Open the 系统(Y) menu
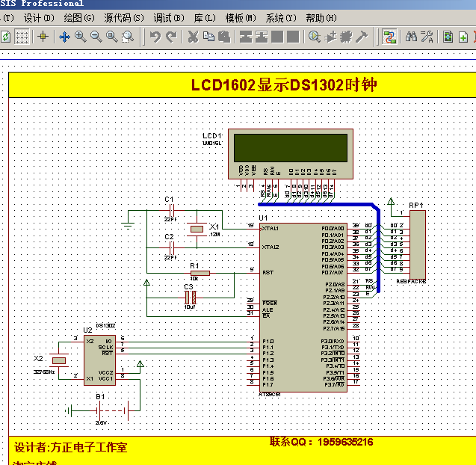Image resolution: width=476 pixels, height=465 pixels. 281,18
